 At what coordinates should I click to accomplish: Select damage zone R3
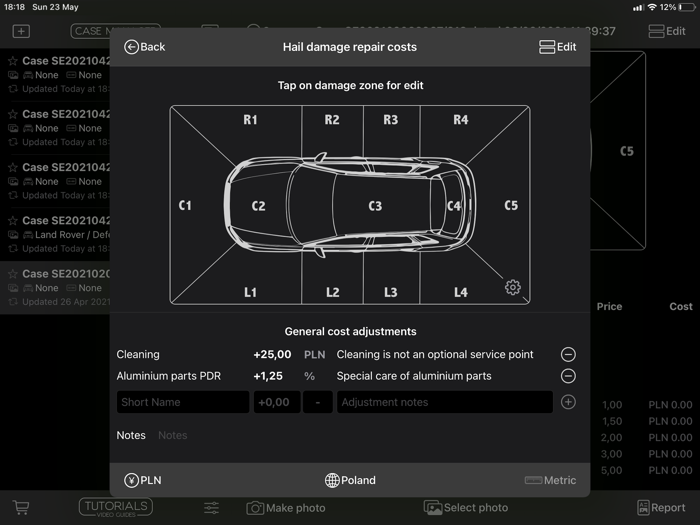pos(391,120)
